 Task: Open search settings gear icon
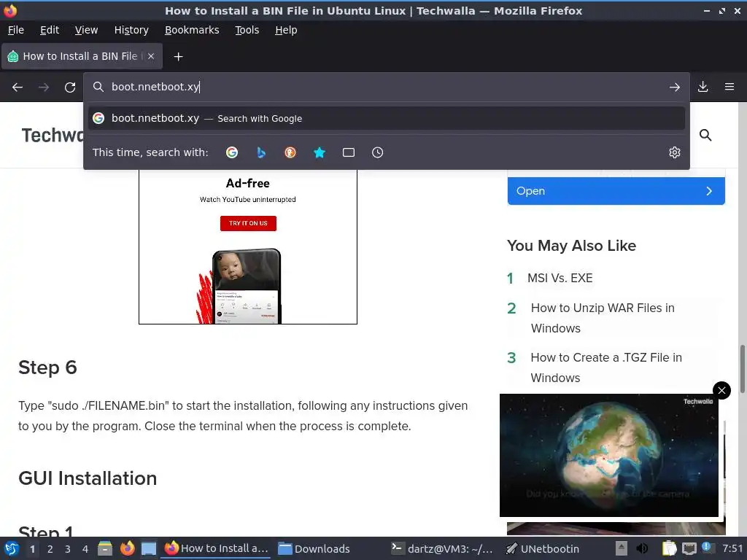[x=675, y=152]
